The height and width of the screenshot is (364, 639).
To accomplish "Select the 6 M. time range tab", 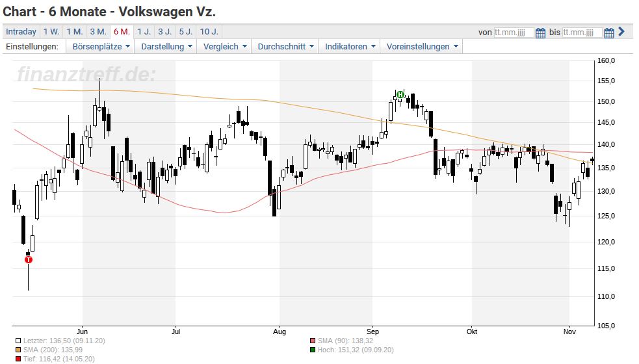I will (x=122, y=32).
